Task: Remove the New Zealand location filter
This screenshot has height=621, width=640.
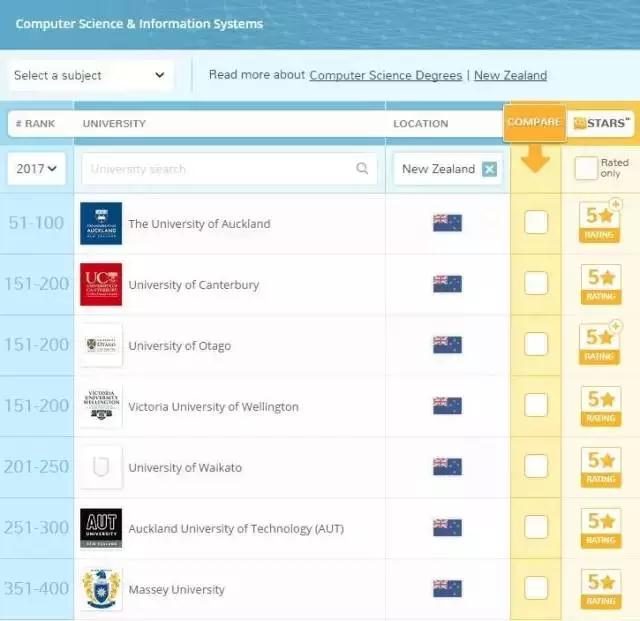Action: click(489, 169)
